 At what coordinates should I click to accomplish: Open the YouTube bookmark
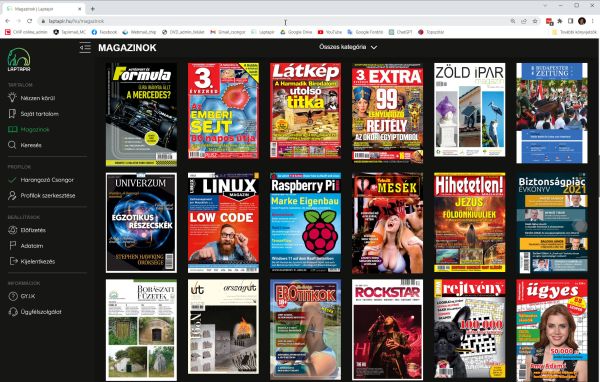tap(329, 32)
